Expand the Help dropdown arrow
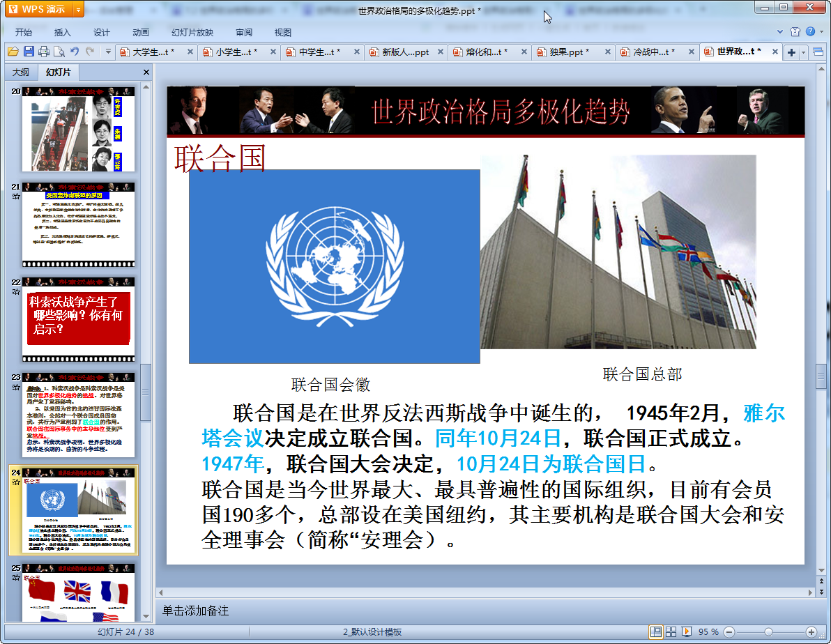 coord(821,32)
